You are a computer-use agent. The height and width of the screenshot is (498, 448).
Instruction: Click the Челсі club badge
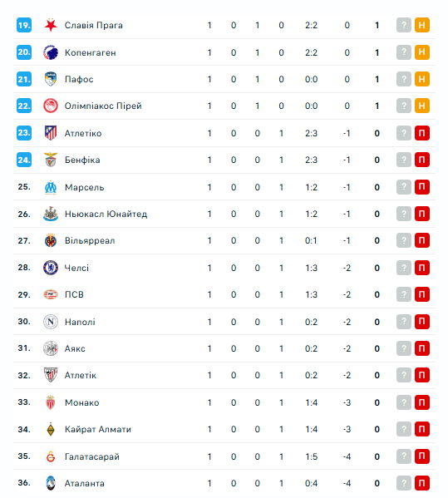point(51,268)
